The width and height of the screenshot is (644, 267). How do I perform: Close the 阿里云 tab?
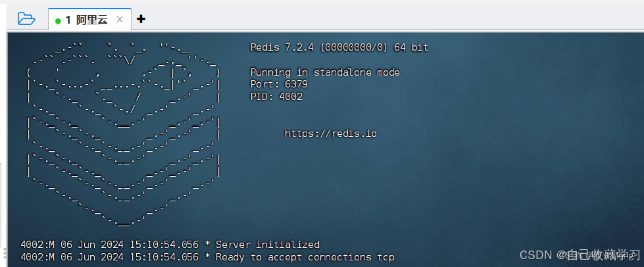(x=120, y=19)
